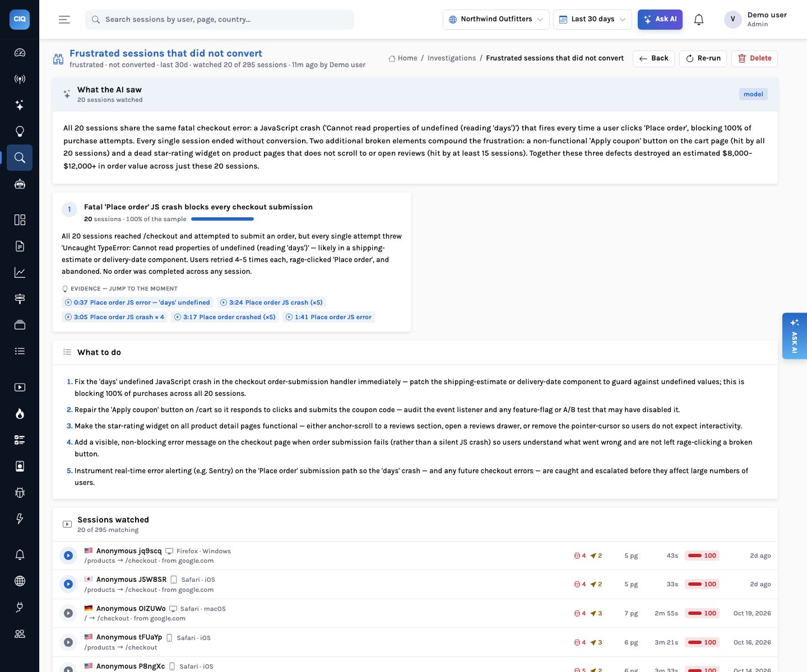
Task: Play the Anonymous tFUaYp session
Action: (68, 642)
